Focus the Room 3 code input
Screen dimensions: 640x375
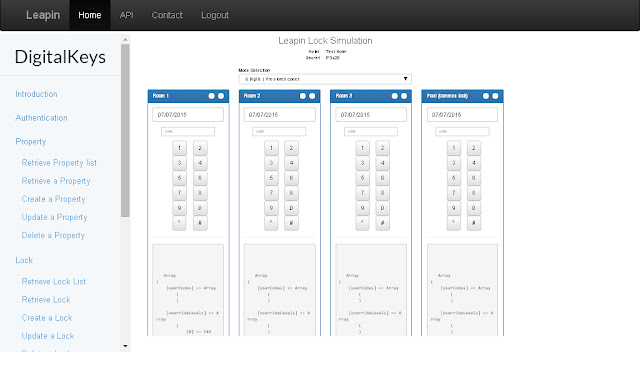(371, 131)
